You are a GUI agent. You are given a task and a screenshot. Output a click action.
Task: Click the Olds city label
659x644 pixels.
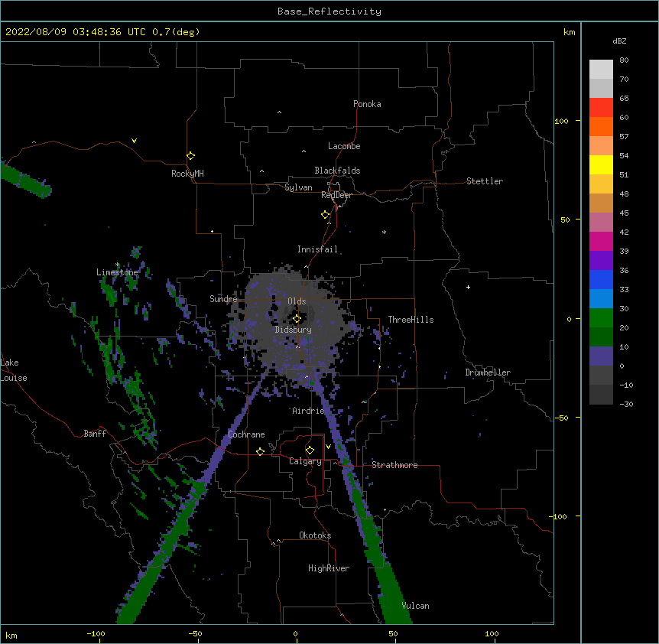point(297,301)
